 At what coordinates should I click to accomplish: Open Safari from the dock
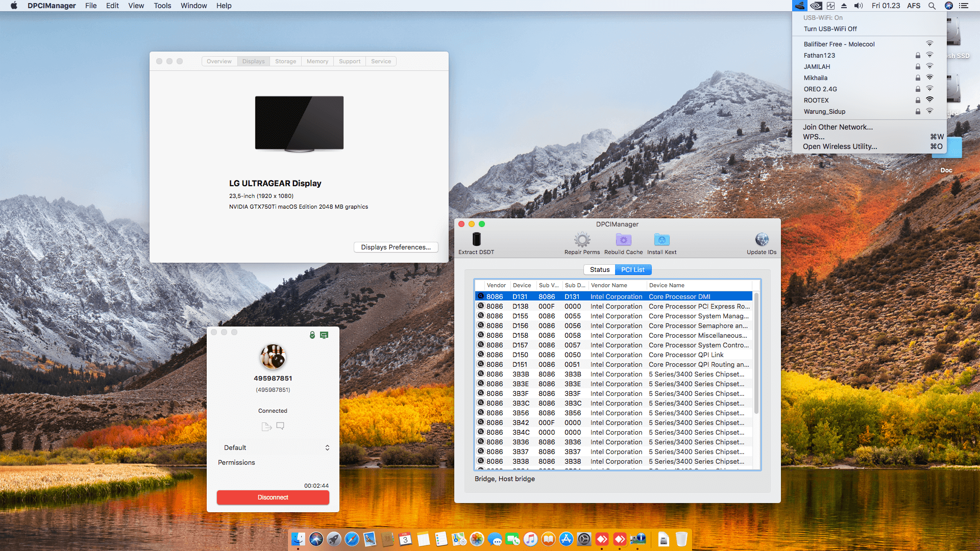click(352, 539)
